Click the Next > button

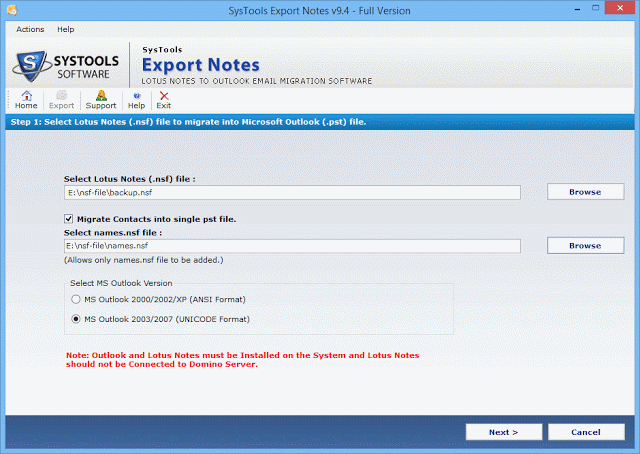click(x=504, y=432)
